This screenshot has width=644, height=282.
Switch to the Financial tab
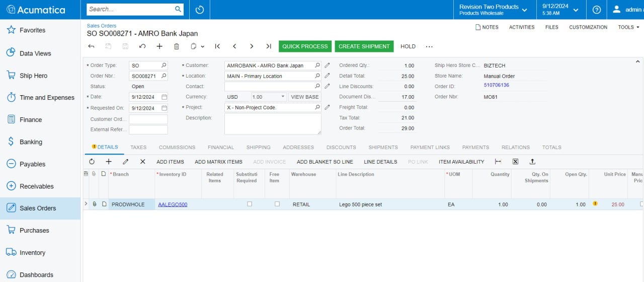tap(221, 148)
